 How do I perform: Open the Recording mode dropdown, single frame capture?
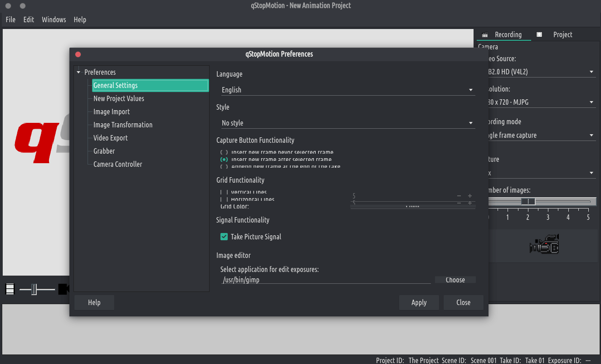point(542,135)
